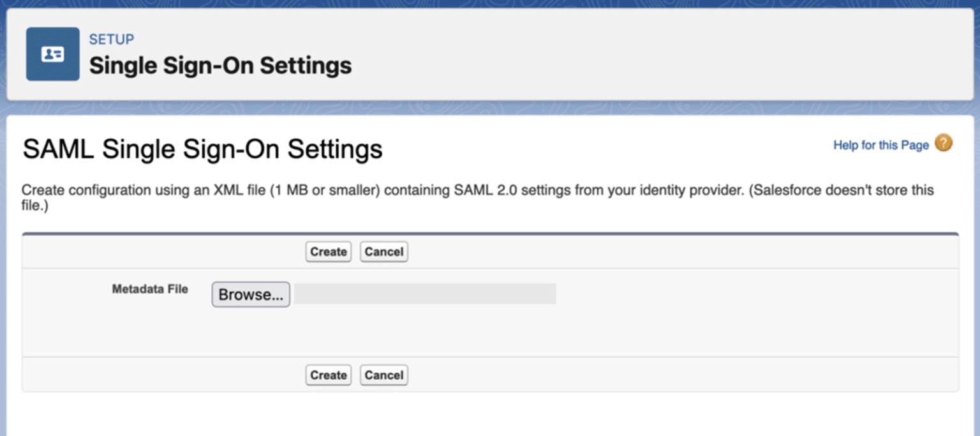
Task: Click the XML file description text
Action: coord(477,198)
